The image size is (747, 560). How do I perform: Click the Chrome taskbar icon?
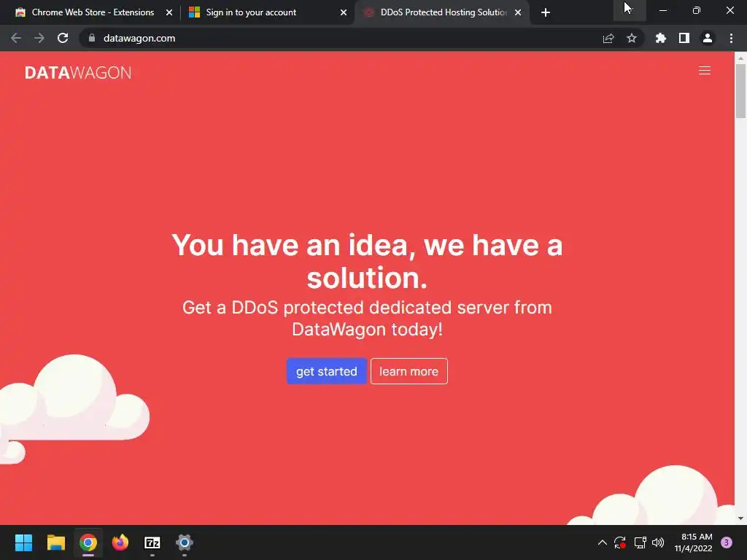[88, 542]
